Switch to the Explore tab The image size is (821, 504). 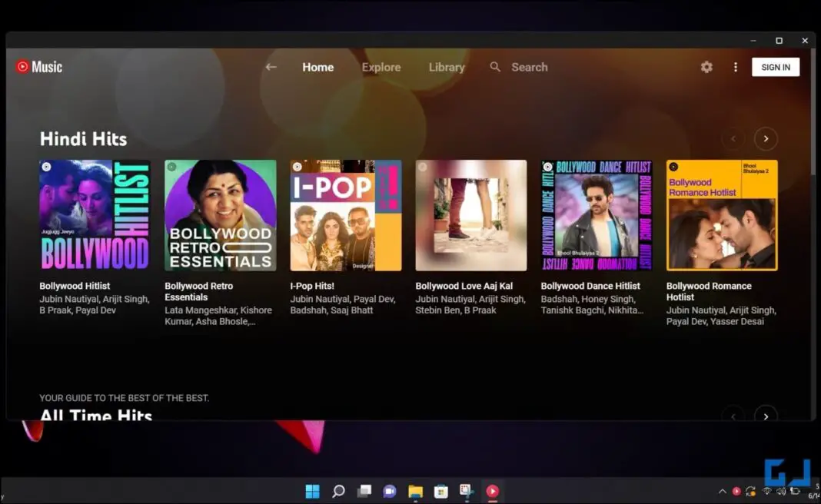click(x=381, y=67)
